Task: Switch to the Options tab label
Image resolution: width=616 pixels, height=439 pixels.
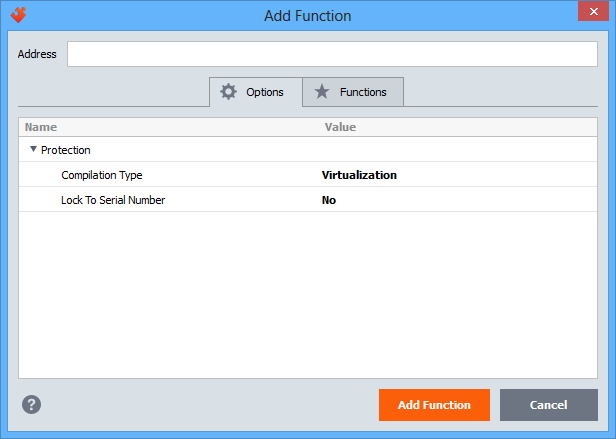Action: point(265,92)
